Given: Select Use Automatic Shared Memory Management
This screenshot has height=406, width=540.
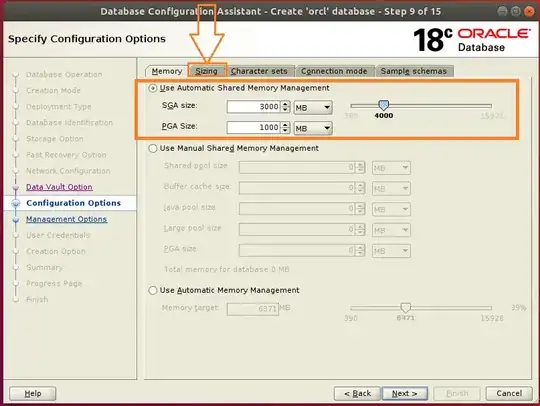Looking at the screenshot, I should 153,88.
